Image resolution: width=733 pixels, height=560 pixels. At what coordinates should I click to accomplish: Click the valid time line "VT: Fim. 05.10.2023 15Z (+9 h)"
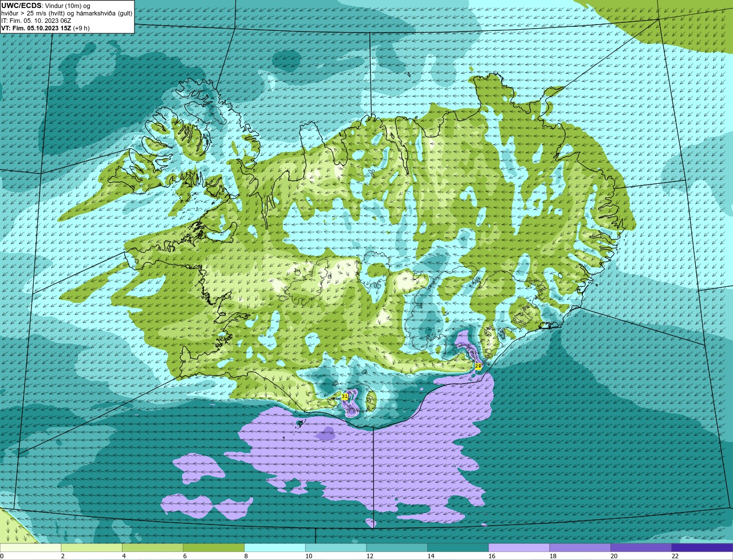pos(45,28)
